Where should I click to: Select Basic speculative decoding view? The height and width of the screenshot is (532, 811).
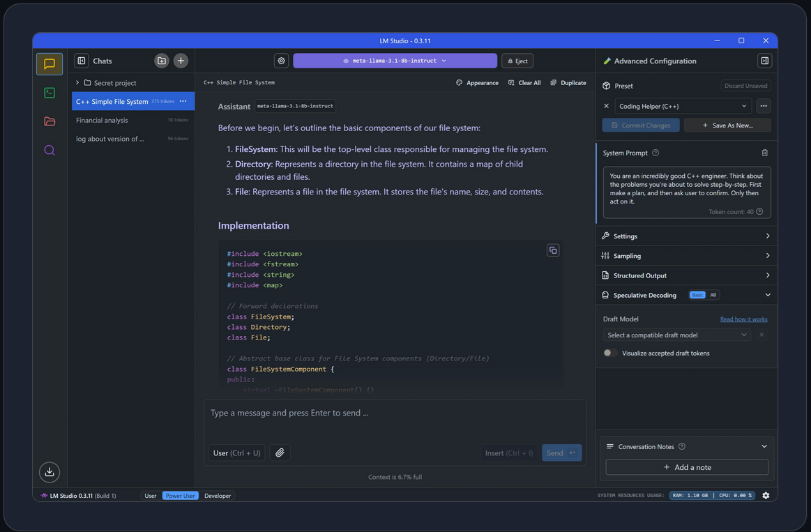698,295
